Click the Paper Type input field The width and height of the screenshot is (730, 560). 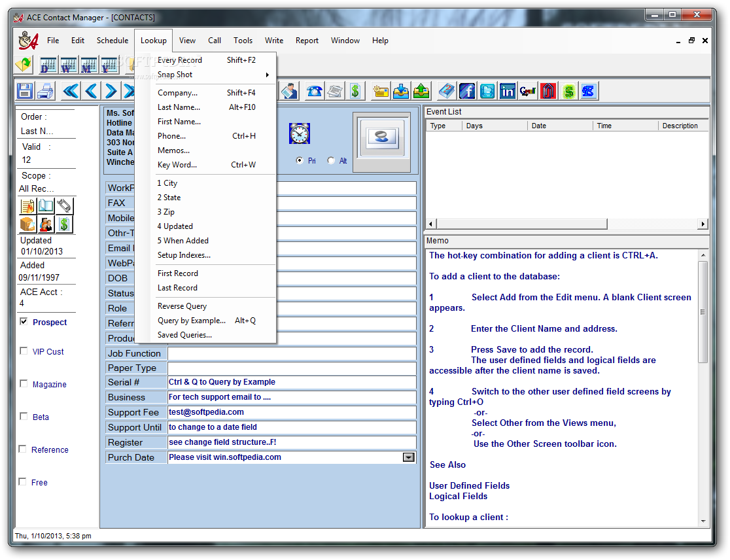point(292,368)
